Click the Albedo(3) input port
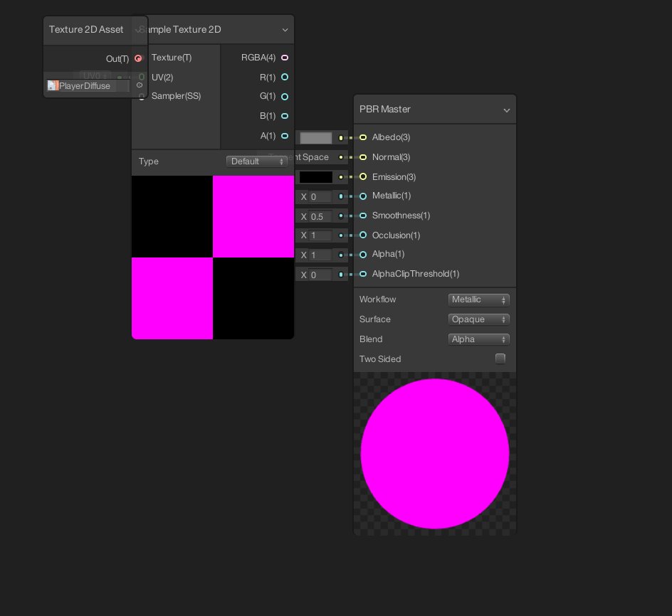The width and height of the screenshot is (672, 616). (363, 137)
